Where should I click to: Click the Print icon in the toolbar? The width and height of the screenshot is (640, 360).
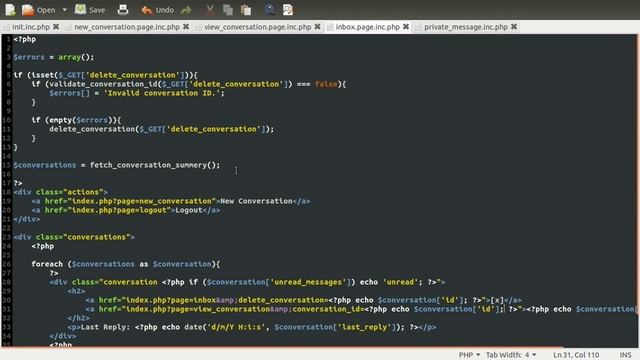[x=123, y=10]
